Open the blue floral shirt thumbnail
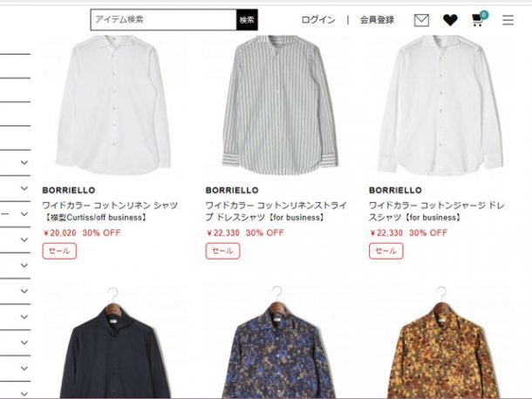 click(x=277, y=342)
